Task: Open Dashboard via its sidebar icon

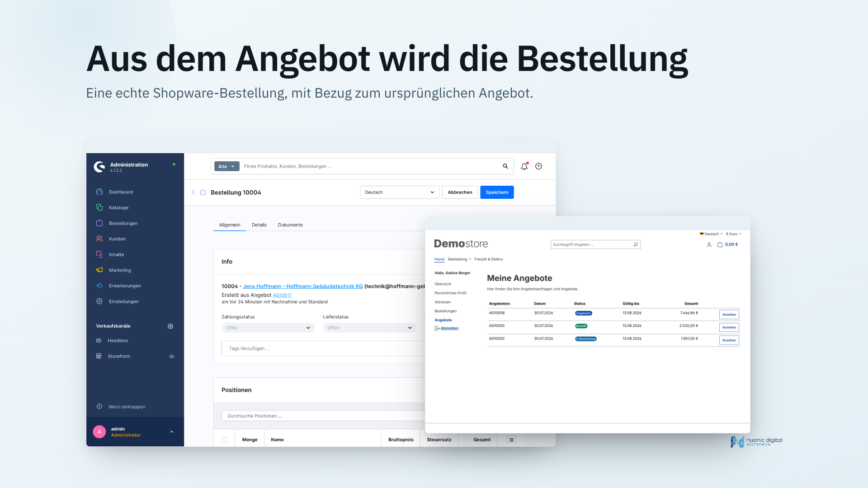Action: point(99,192)
